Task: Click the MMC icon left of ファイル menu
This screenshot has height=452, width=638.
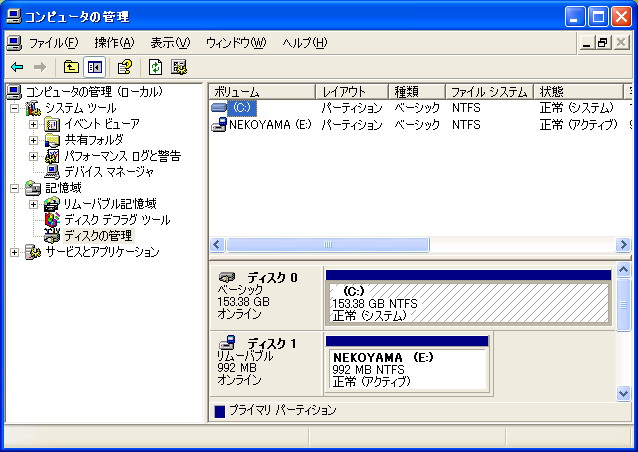Action: [x=14, y=43]
